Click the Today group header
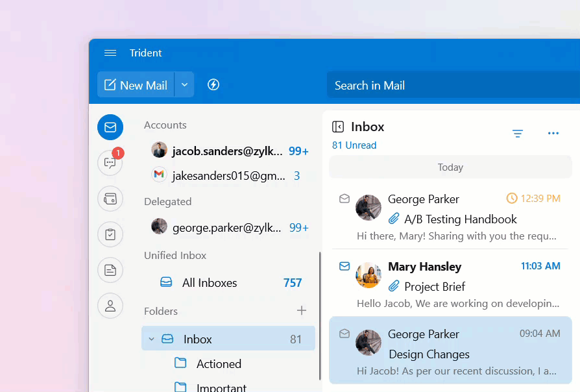Image resolution: width=580 pixels, height=392 pixels. click(x=450, y=167)
